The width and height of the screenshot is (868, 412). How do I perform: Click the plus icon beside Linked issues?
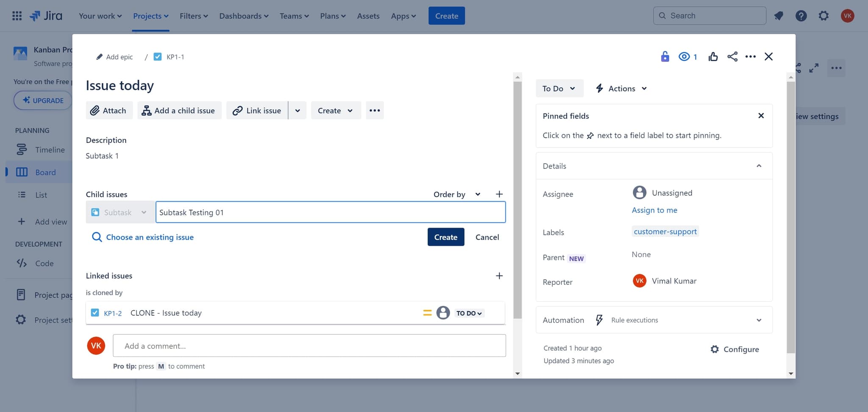pos(499,276)
